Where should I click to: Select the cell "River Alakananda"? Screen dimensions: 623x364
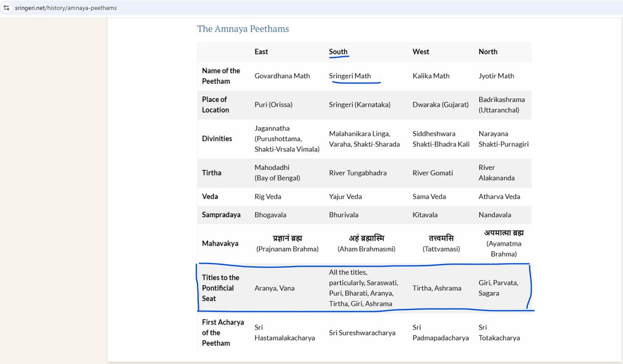tap(497, 173)
